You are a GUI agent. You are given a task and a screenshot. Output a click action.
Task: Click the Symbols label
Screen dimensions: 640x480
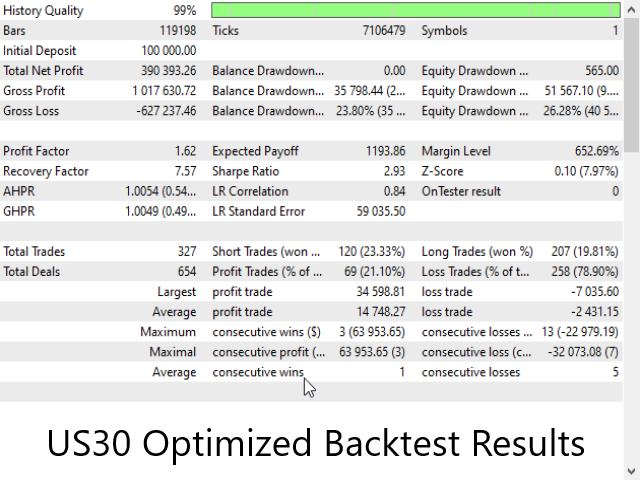pos(444,31)
